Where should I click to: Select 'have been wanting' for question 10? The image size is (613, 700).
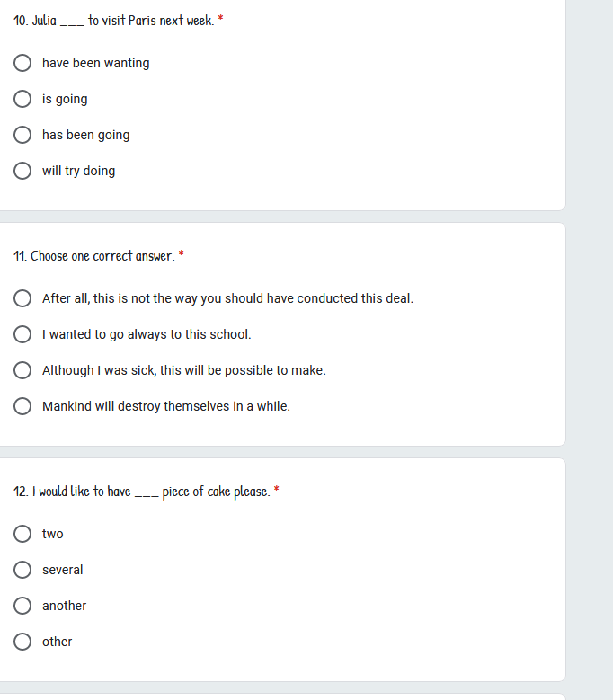(22, 63)
